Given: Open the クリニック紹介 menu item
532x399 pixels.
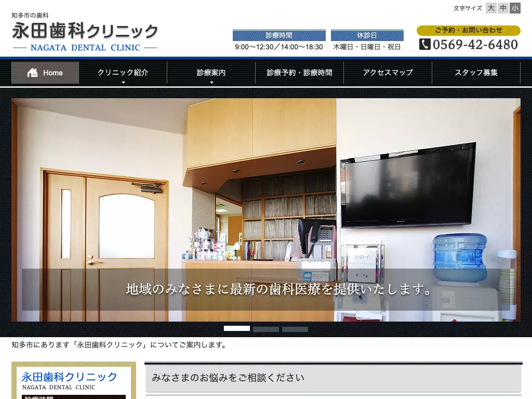Looking at the screenshot, I should (x=123, y=73).
